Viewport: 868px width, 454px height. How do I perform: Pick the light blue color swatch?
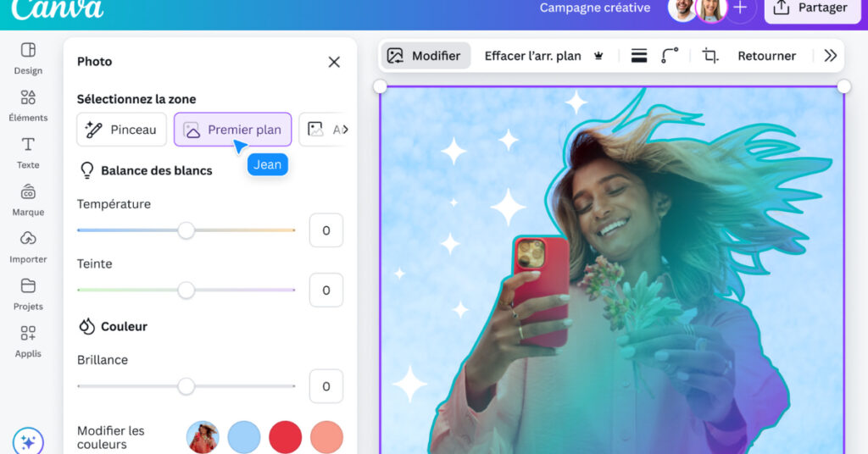pyautogui.click(x=244, y=437)
